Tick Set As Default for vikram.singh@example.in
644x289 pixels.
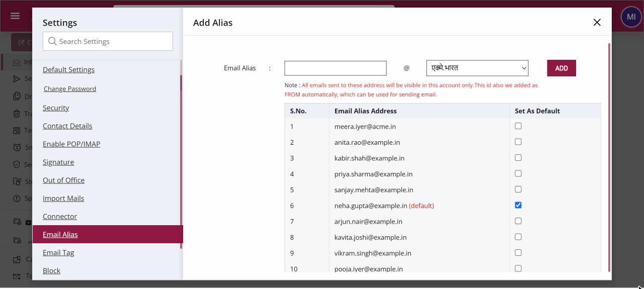pos(518,253)
